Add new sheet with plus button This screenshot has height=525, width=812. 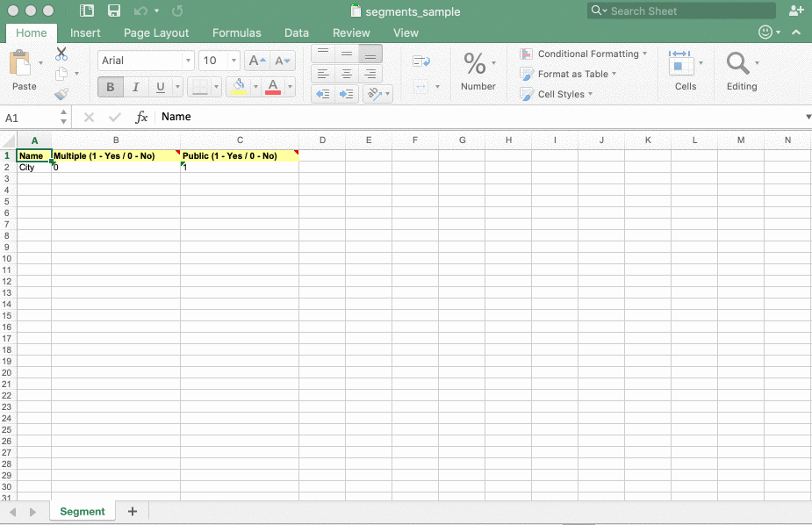coord(133,512)
